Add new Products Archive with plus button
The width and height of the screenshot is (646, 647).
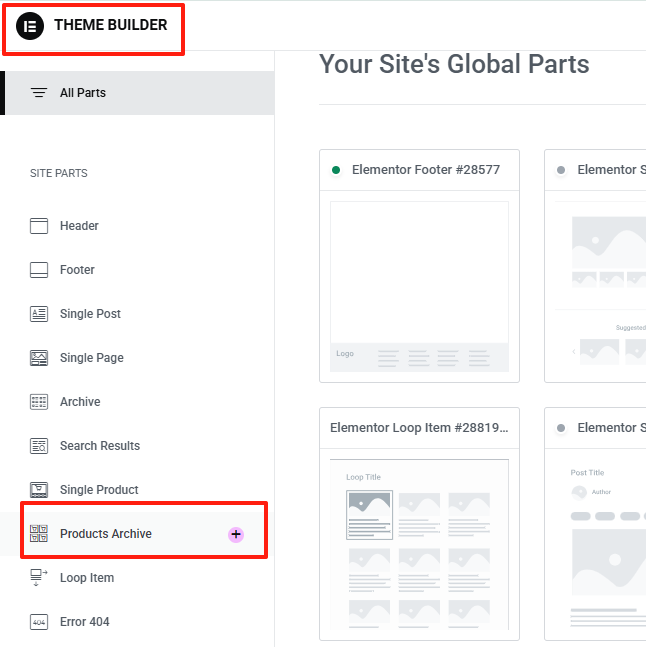click(236, 534)
